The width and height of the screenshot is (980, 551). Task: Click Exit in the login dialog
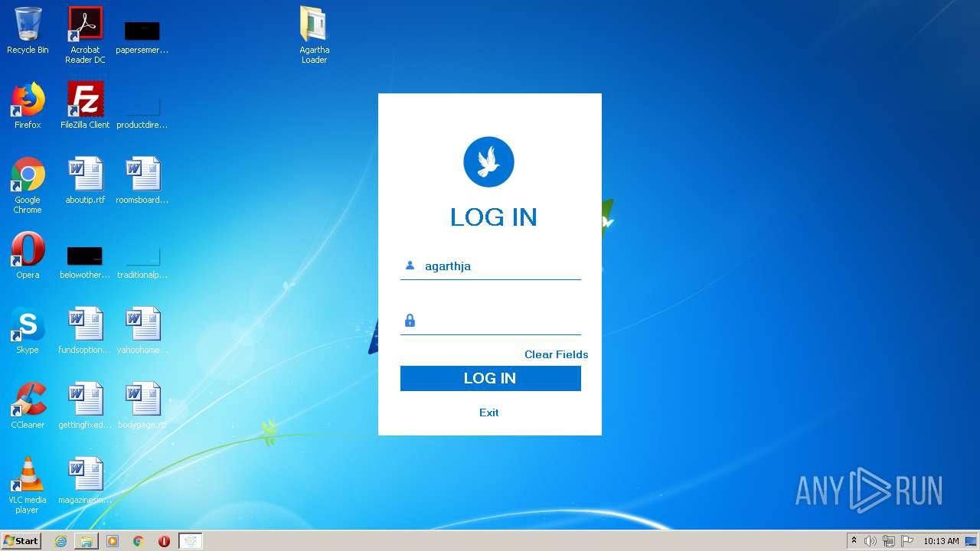(x=488, y=412)
